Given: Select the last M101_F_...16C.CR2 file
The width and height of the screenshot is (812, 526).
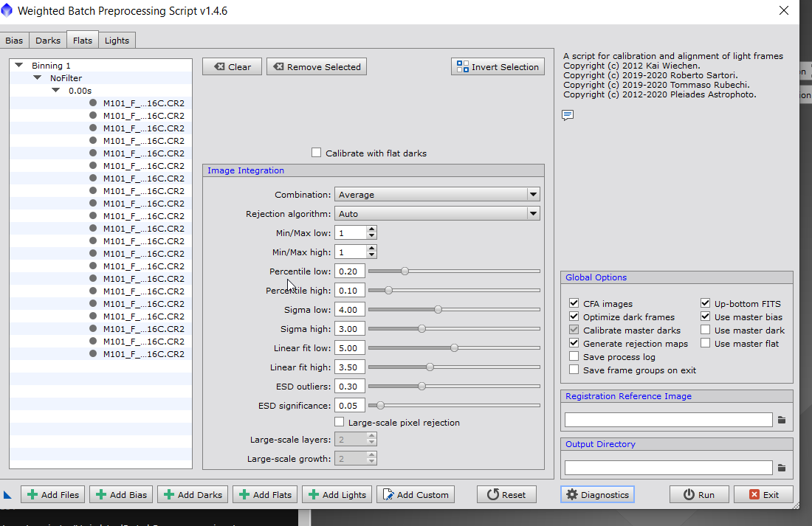Looking at the screenshot, I should [x=143, y=354].
